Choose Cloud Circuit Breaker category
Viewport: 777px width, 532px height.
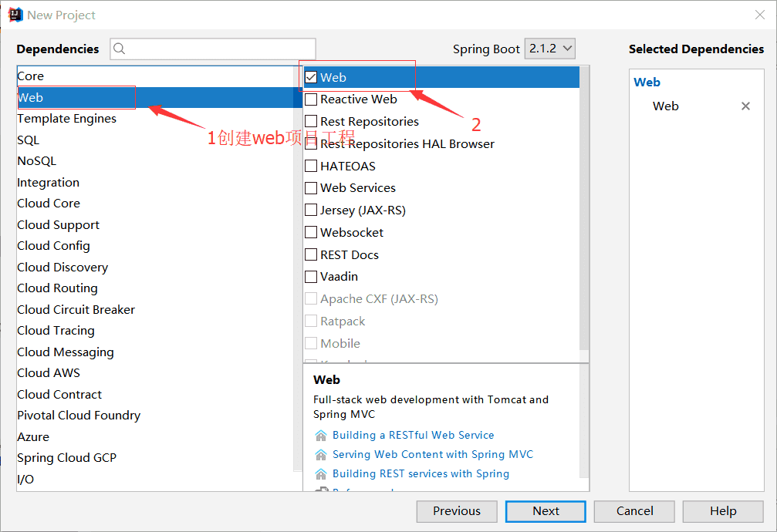coord(155,310)
